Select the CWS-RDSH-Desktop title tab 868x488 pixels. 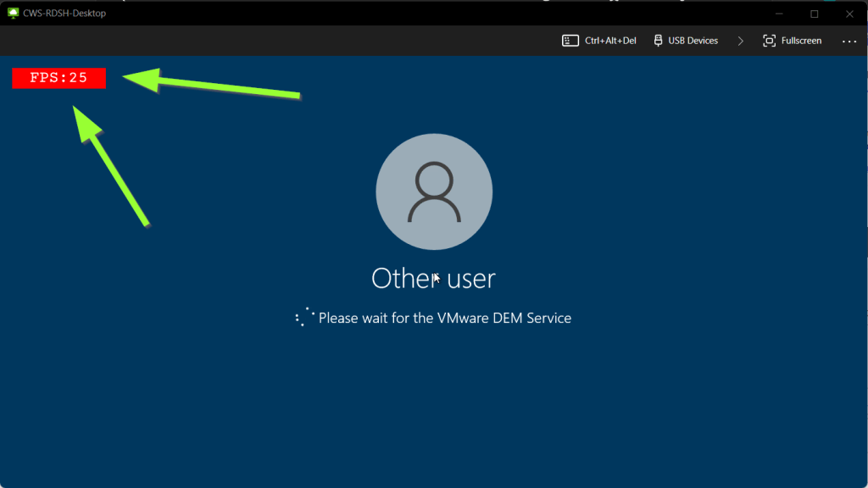[59, 13]
